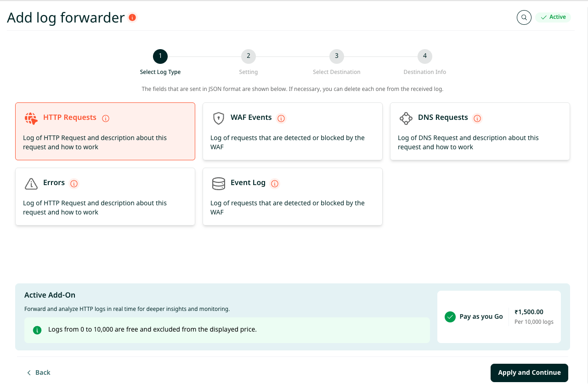Click the Apply and Continue button

pos(529,372)
